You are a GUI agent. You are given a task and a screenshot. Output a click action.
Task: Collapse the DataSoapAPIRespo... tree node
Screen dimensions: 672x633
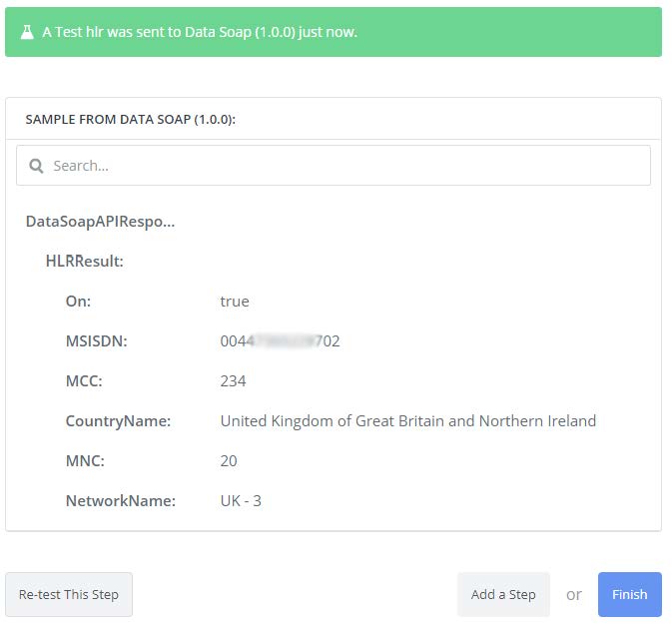click(100, 222)
